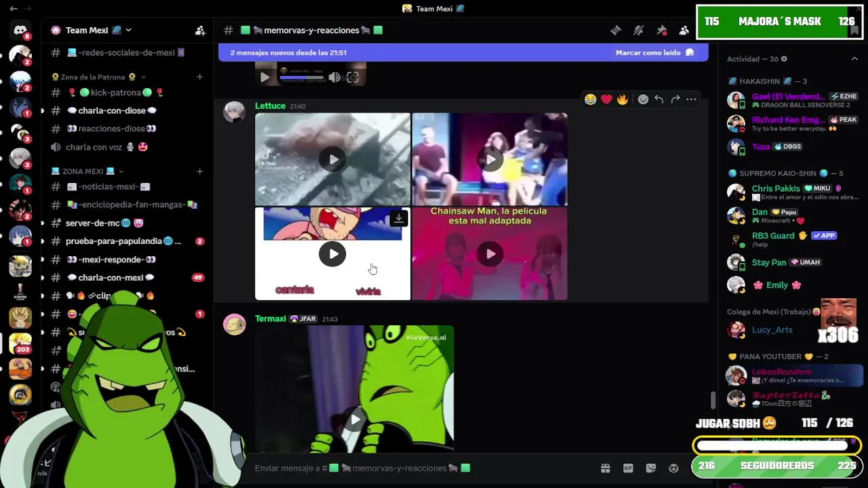Invite people icon next to Team Mexi
Image resolution: width=868 pixels, height=488 pixels.
coord(200,30)
